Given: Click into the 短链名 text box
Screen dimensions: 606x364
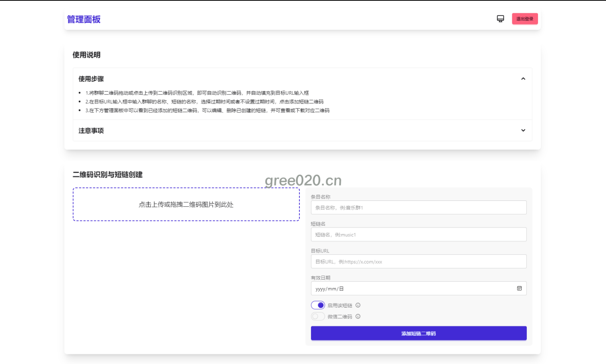Looking at the screenshot, I should pos(418,234).
